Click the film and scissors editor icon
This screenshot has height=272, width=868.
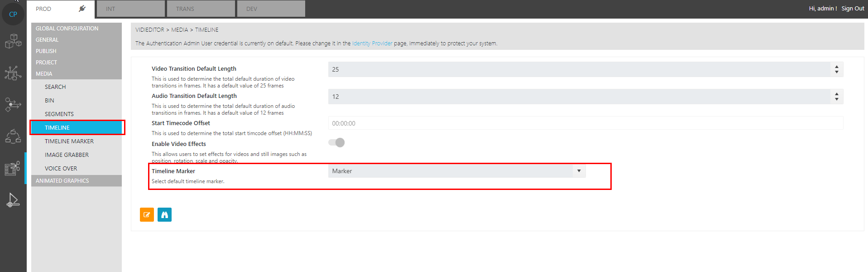(12, 168)
